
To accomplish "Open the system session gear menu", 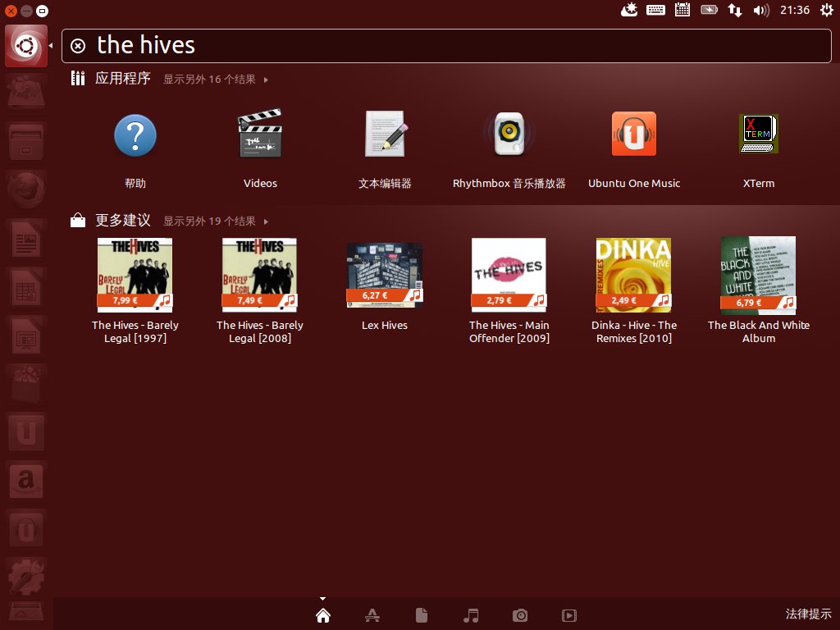I will click(x=827, y=10).
